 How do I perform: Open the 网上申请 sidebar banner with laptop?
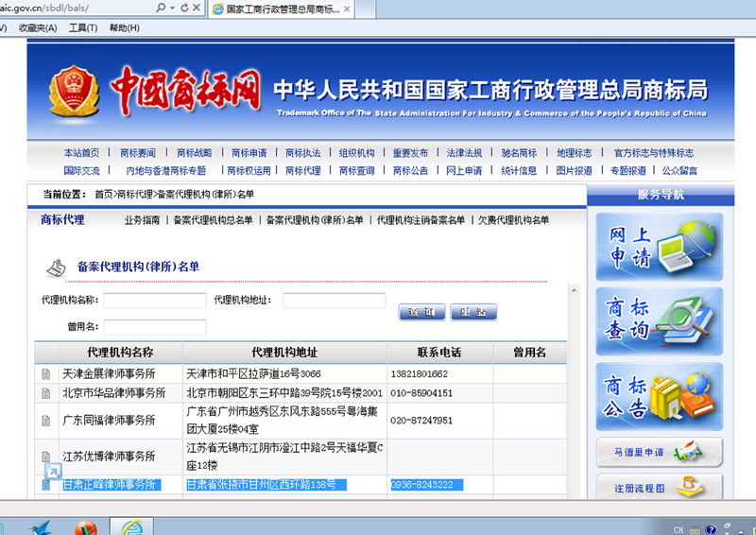click(x=659, y=247)
